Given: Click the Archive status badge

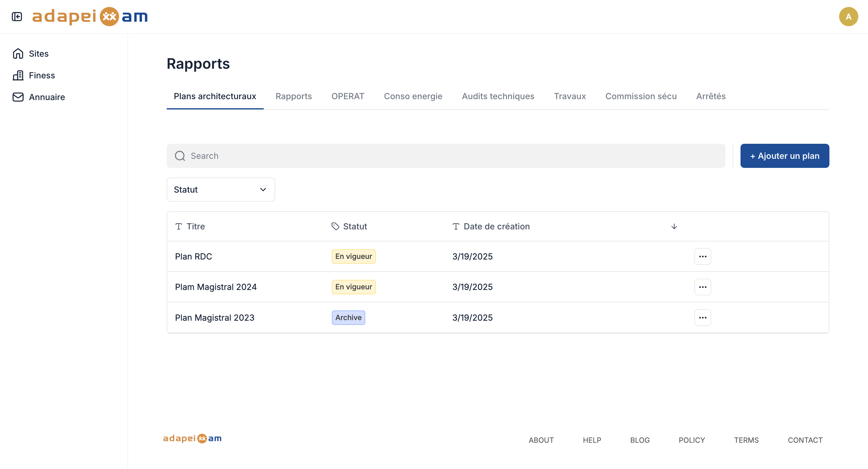Looking at the screenshot, I should point(348,318).
